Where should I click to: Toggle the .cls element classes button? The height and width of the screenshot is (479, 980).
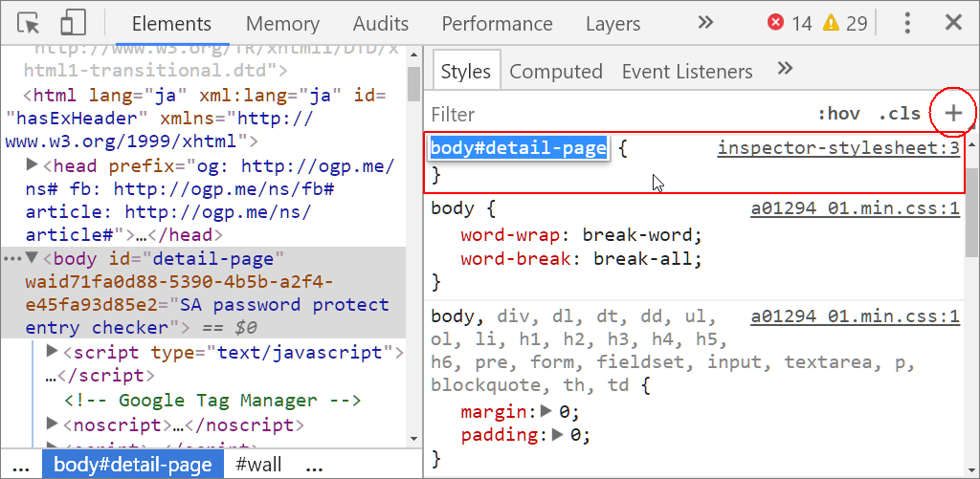[900, 115]
